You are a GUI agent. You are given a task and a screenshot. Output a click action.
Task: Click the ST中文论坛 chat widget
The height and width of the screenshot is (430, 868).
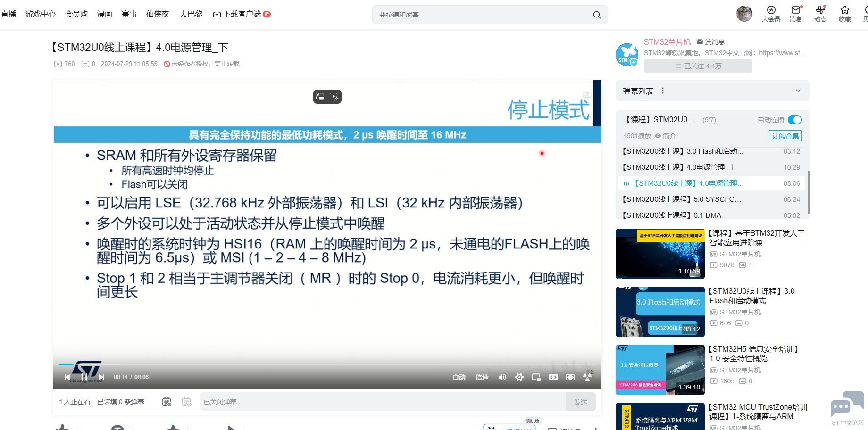click(x=847, y=408)
